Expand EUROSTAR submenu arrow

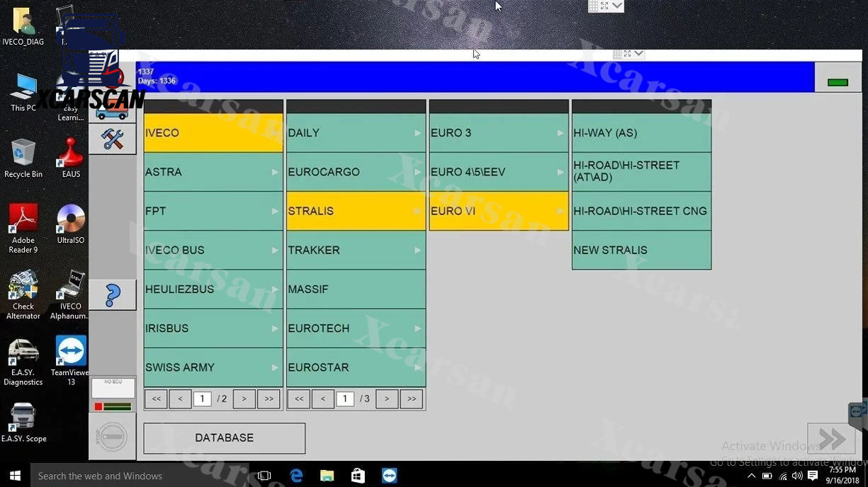coord(417,367)
